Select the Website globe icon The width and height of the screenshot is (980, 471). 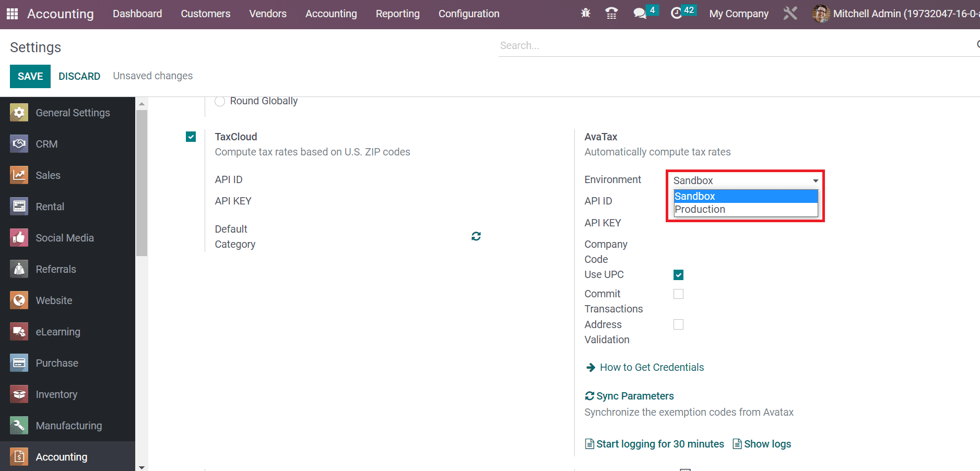pos(19,300)
